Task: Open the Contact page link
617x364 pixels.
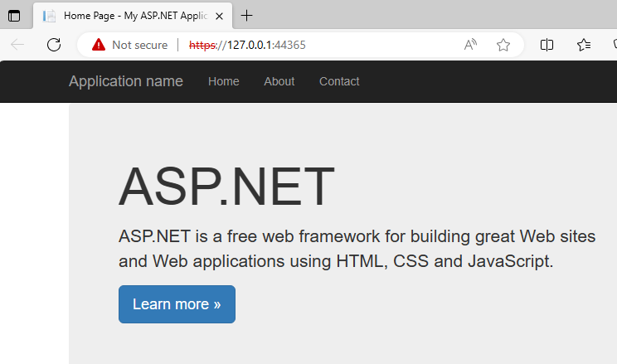Action: (339, 81)
